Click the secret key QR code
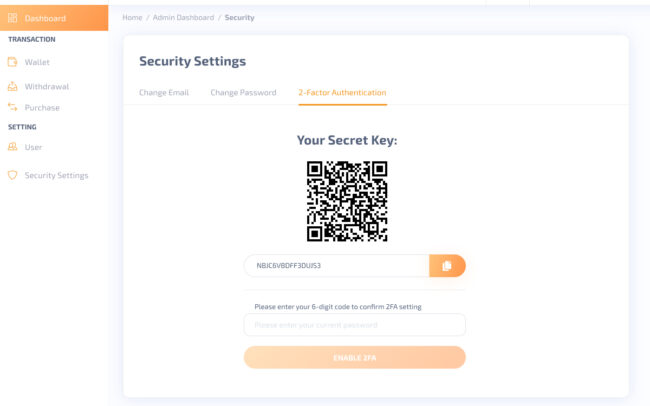 tap(347, 201)
